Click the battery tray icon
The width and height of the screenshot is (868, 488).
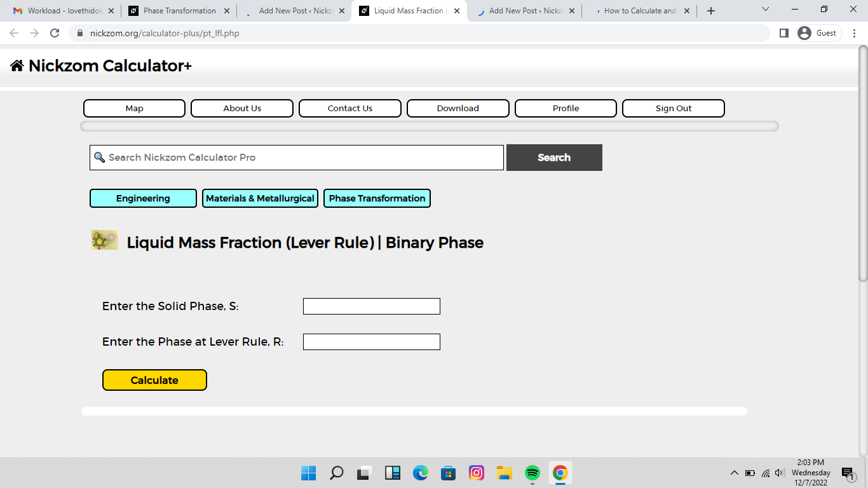pyautogui.click(x=750, y=473)
